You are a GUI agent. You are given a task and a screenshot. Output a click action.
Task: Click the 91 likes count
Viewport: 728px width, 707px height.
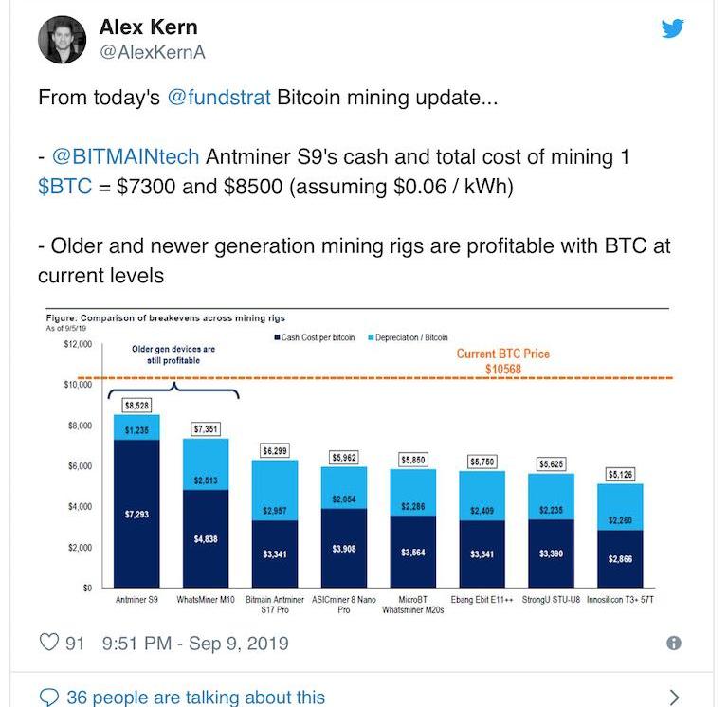pyautogui.click(x=75, y=644)
